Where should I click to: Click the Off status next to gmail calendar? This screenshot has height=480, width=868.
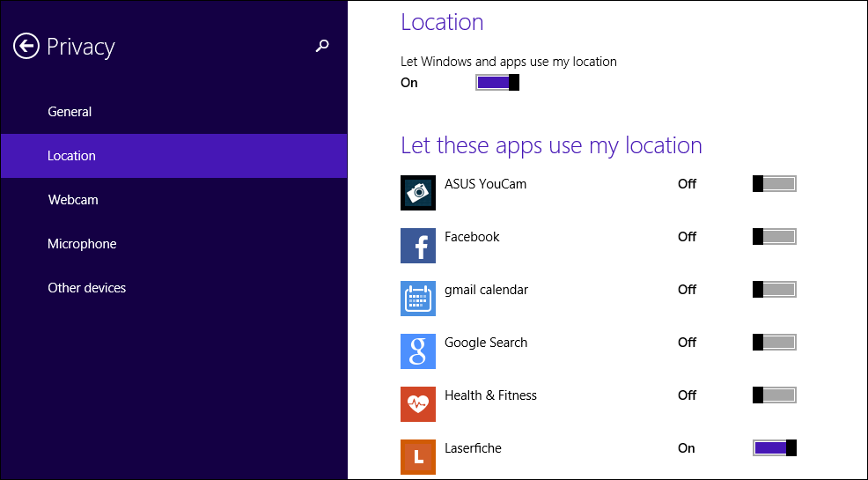[x=687, y=290]
